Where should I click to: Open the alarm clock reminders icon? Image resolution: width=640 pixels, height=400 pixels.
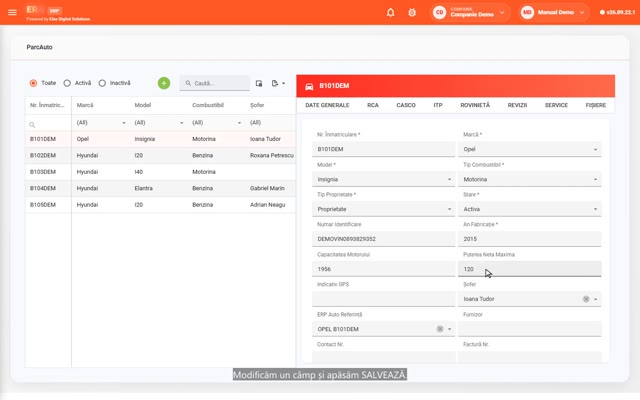412,12
